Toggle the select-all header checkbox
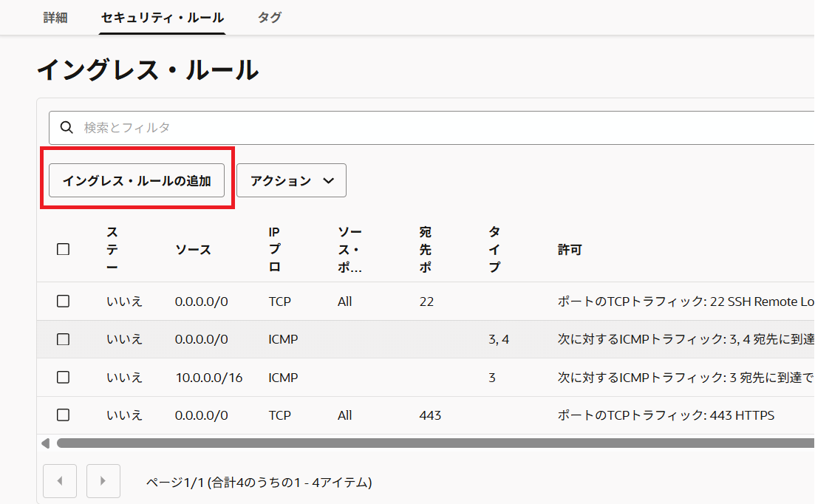Viewport: 815px width, 504px height. pyautogui.click(x=64, y=250)
